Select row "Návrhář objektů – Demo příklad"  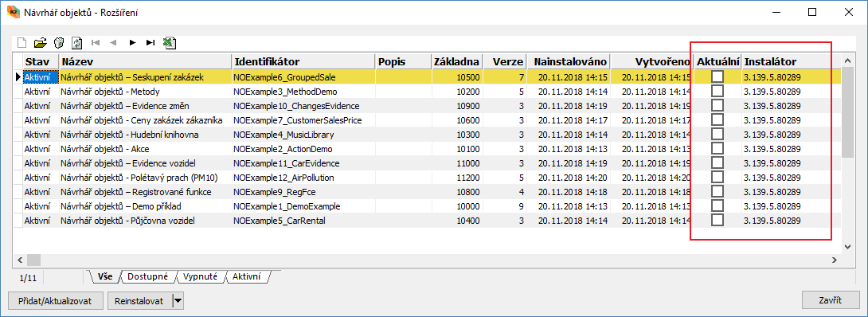click(427, 206)
